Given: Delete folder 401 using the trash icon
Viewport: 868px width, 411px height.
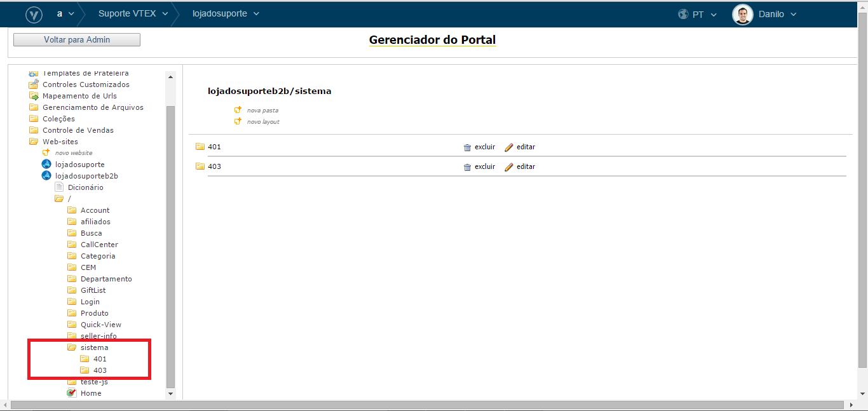Looking at the screenshot, I should 468,147.
